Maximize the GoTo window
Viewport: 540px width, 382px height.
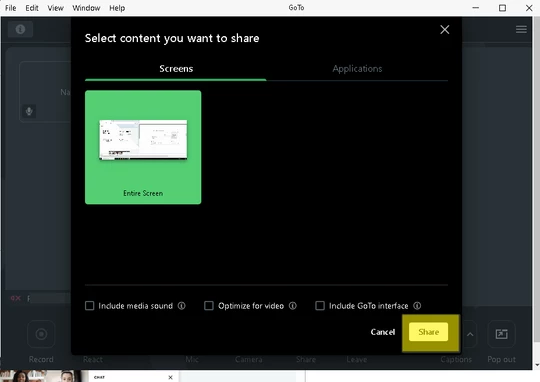(502, 8)
